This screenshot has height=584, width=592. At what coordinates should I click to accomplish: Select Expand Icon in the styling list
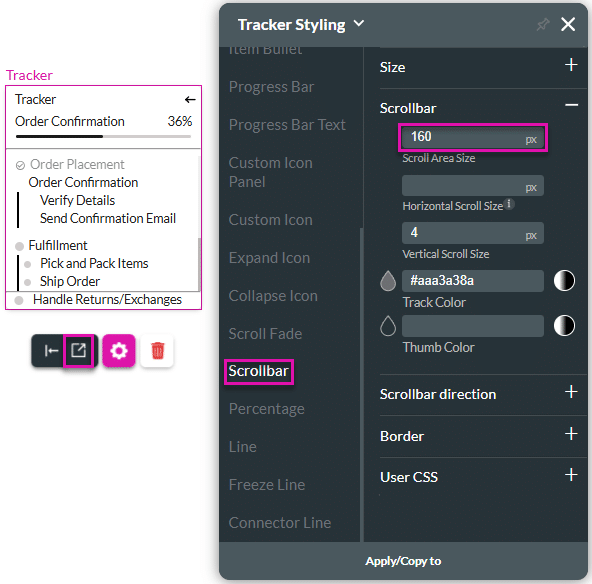pyautogui.click(x=269, y=258)
